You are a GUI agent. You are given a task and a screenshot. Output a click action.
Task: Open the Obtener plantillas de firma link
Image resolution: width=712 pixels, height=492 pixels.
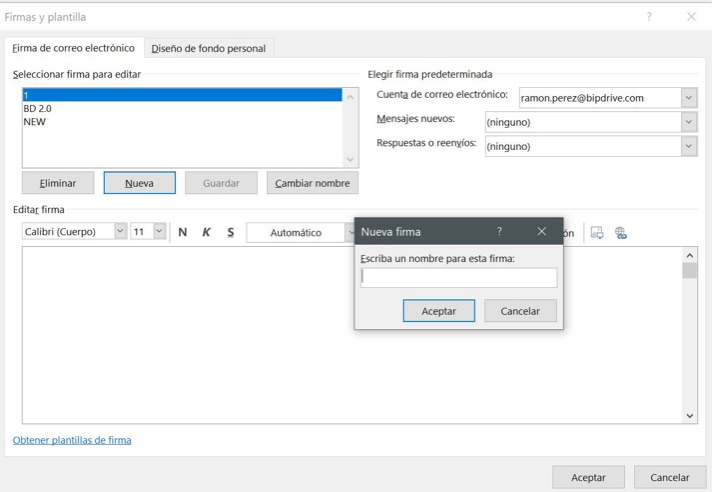[x=72, y=440]
